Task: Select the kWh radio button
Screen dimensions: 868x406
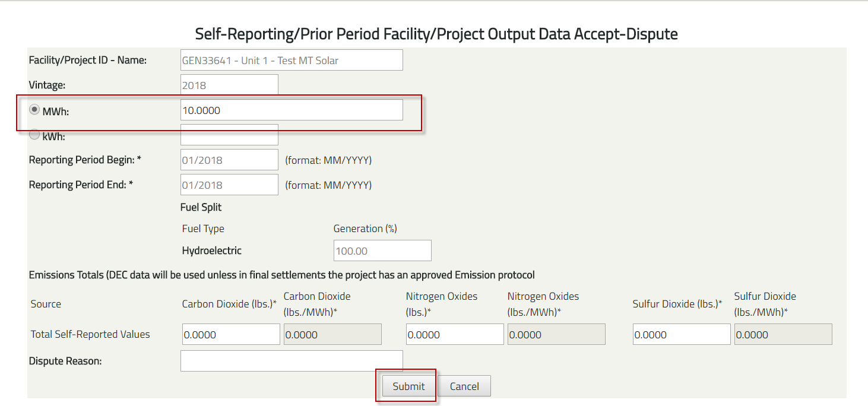Action: [34, 135]
